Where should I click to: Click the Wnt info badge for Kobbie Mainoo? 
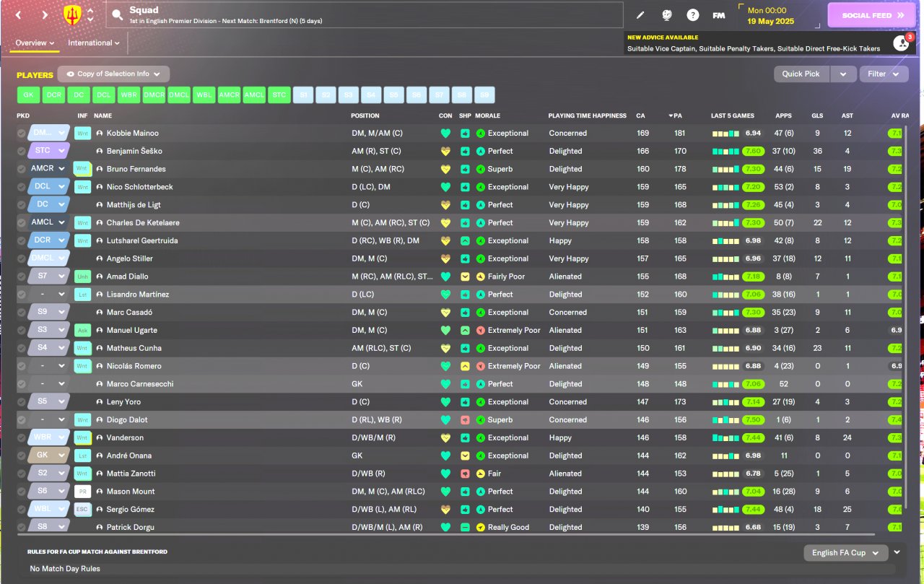tap(82, 134)
